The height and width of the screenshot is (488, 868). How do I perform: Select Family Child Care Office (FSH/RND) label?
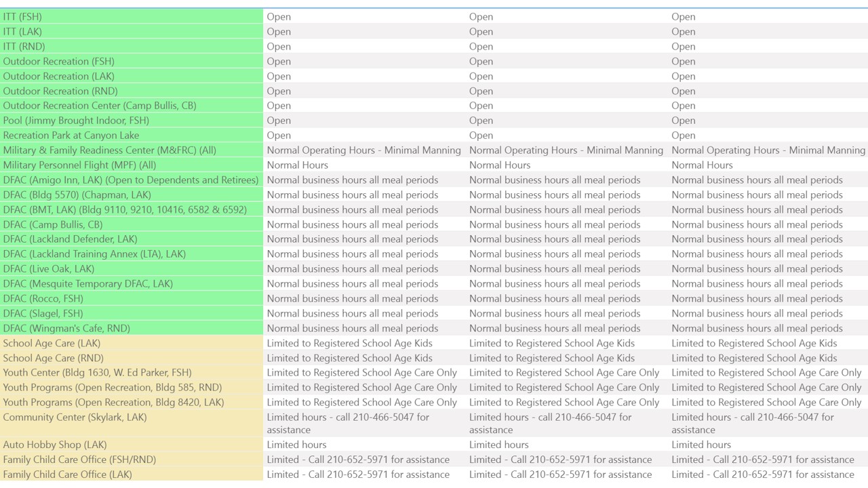pos(79,460)
